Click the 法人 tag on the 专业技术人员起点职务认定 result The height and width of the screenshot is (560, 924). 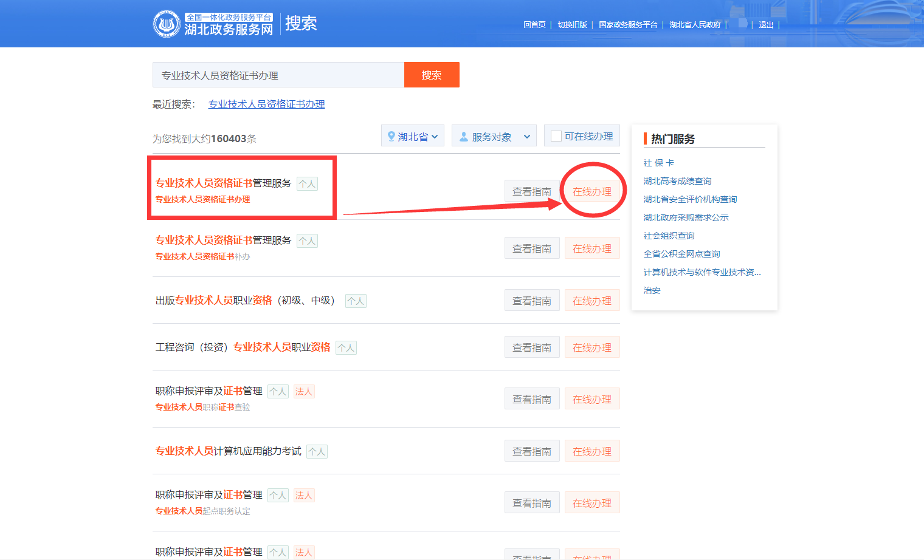click(x=303, y=496)
